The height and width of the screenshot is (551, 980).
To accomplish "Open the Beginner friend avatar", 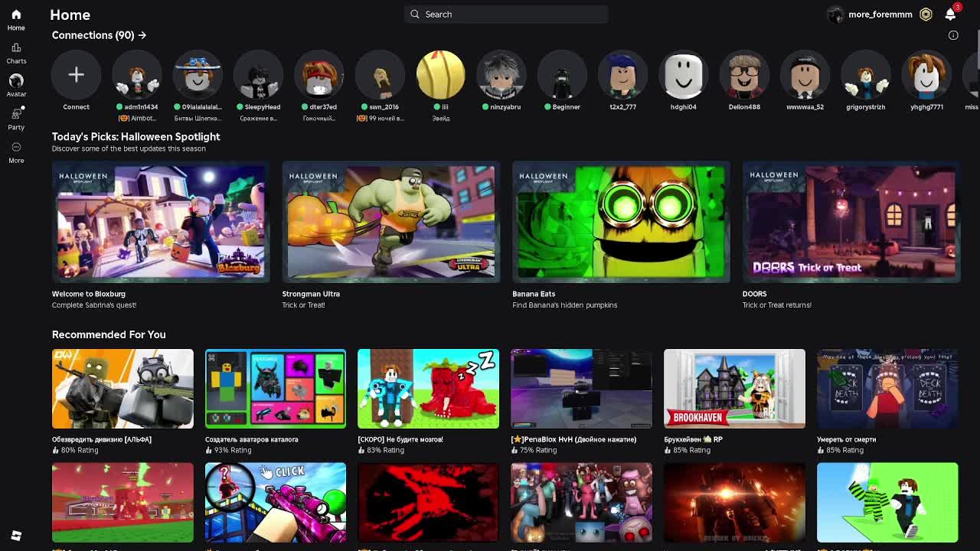I will [x=562, y=75].
